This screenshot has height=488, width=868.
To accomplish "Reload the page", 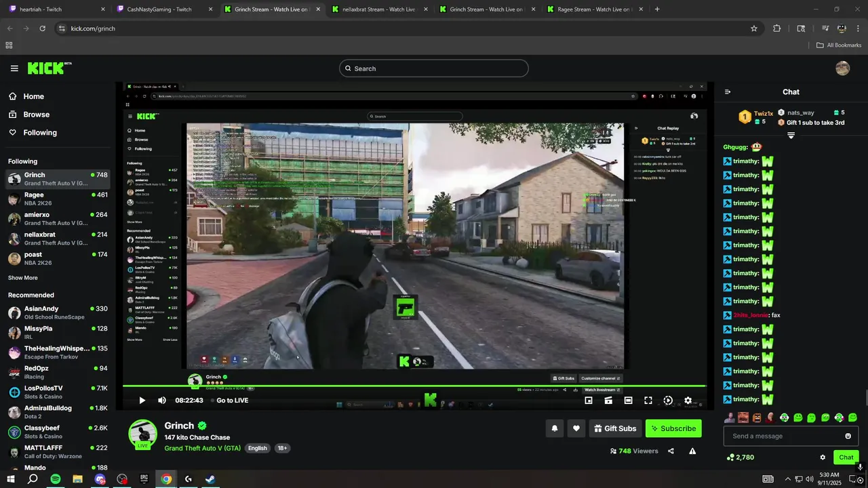I will (x=42, y=28).
